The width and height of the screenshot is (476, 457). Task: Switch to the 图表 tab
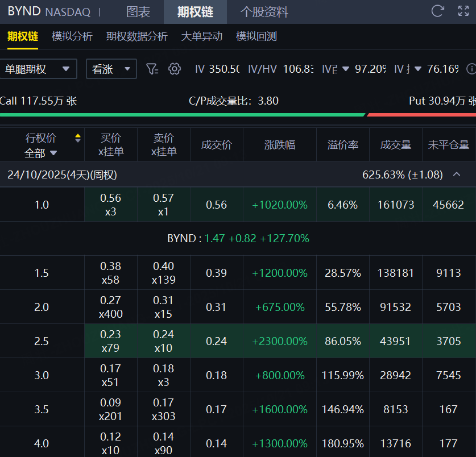click(138, 11)
